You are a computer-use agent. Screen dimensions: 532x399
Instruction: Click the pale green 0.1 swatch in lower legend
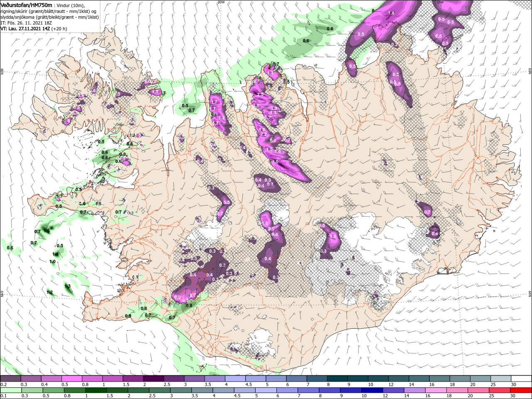(x=10, y=390)
